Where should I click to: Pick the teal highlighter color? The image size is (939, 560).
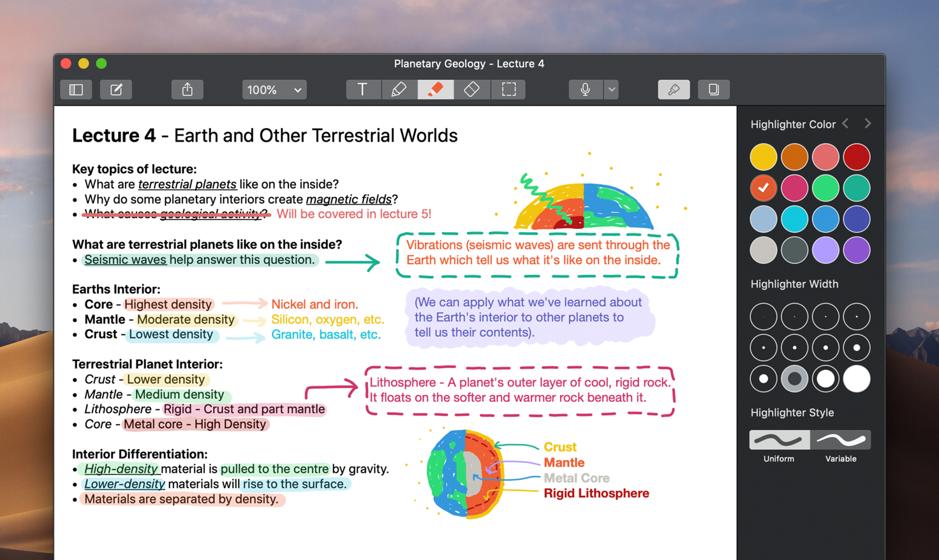click(x=857, y=188)
